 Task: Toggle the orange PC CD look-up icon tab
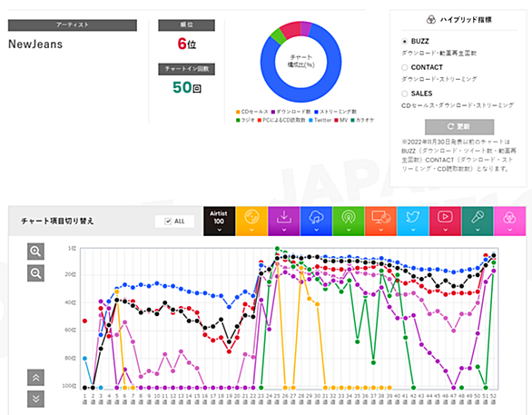point(380,221)
